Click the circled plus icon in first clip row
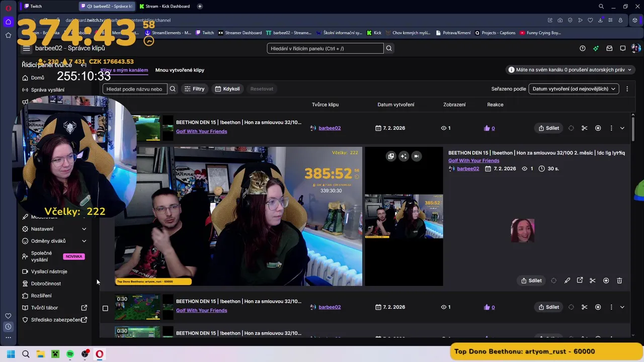The width and height of the screenshot is (644, 362). (598, 128)
